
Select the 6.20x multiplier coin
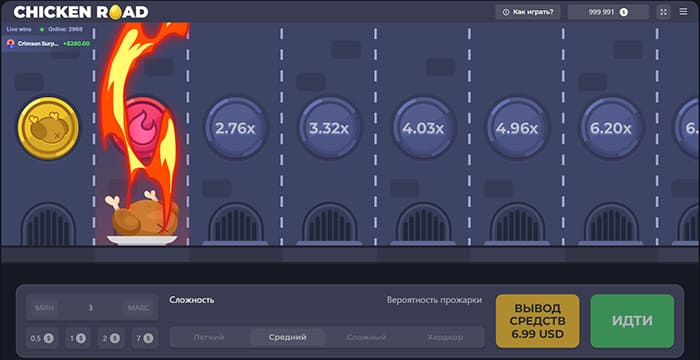611,128
